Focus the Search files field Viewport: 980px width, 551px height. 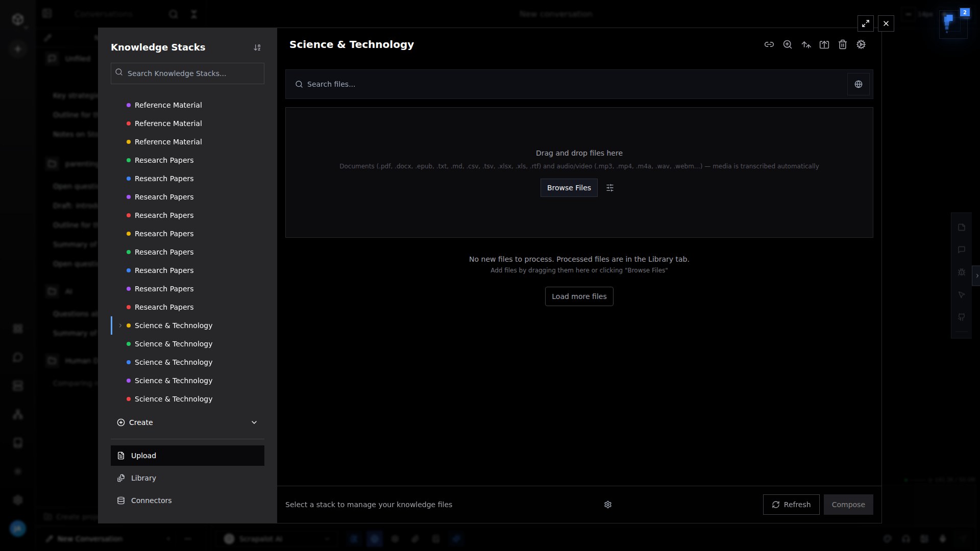pyautogui.click(x=566, y=84)
